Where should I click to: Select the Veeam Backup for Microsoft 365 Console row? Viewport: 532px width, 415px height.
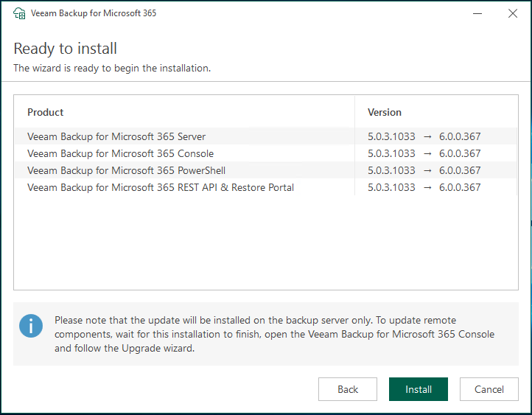[x=266, y=153]
